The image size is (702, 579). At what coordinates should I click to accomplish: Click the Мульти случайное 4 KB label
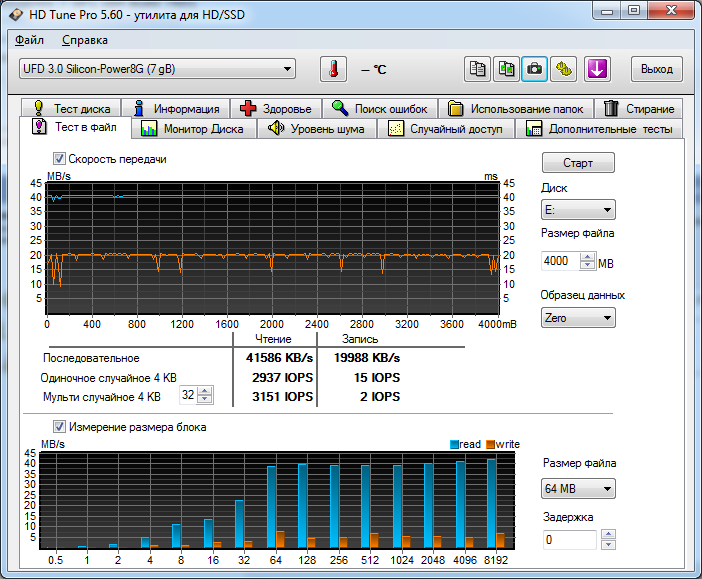(102, 397)
